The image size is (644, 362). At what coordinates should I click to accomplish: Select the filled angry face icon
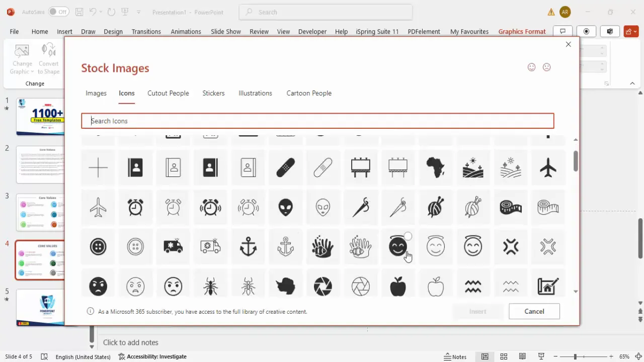(x=98, y=287)
